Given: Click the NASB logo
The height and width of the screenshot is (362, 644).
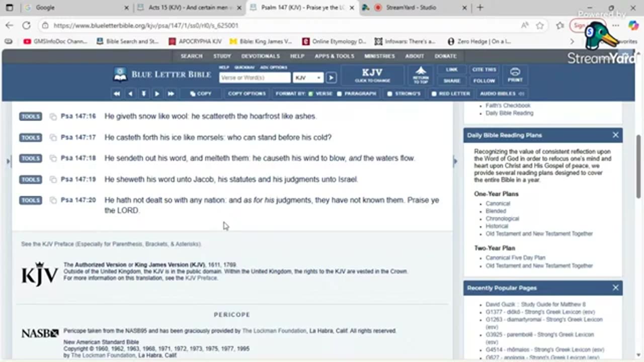Looking at the screenshot, I should (40, 333).
